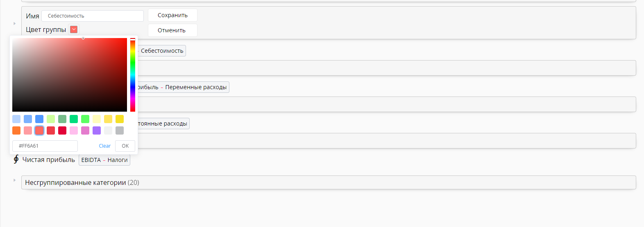
Task: Pick the orange preset color swatch
Action: 16,130
